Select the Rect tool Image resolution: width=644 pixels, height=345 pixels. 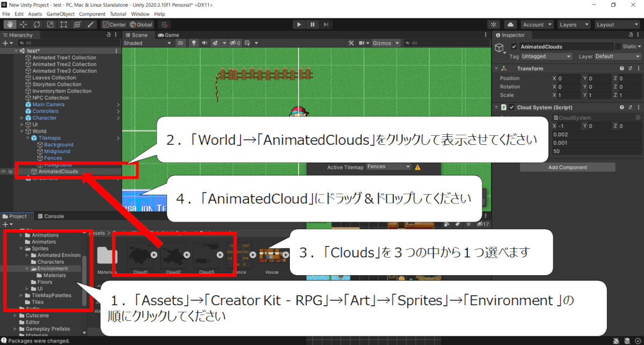pyautogui.click(x=63, y=24)
